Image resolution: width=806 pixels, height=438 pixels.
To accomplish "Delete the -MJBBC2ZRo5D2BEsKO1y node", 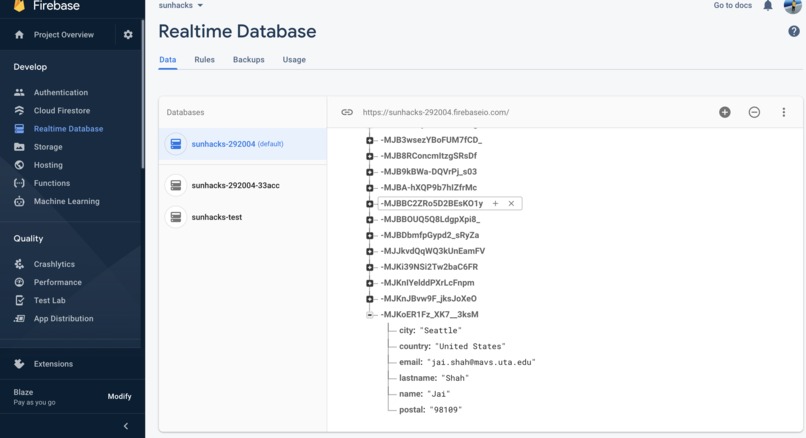I will coord(511,204).
